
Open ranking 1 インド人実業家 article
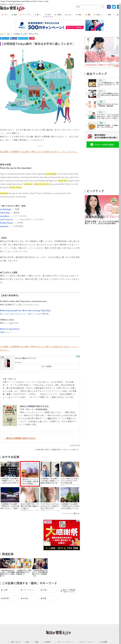[108, 84]
